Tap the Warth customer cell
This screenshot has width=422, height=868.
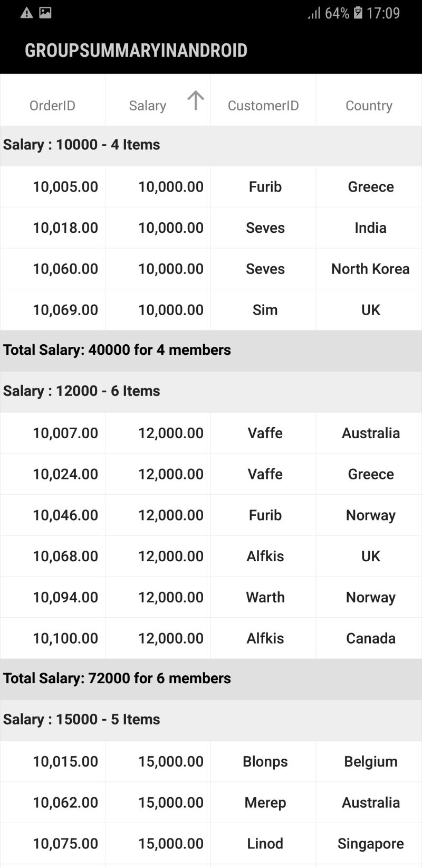(265, 597)
